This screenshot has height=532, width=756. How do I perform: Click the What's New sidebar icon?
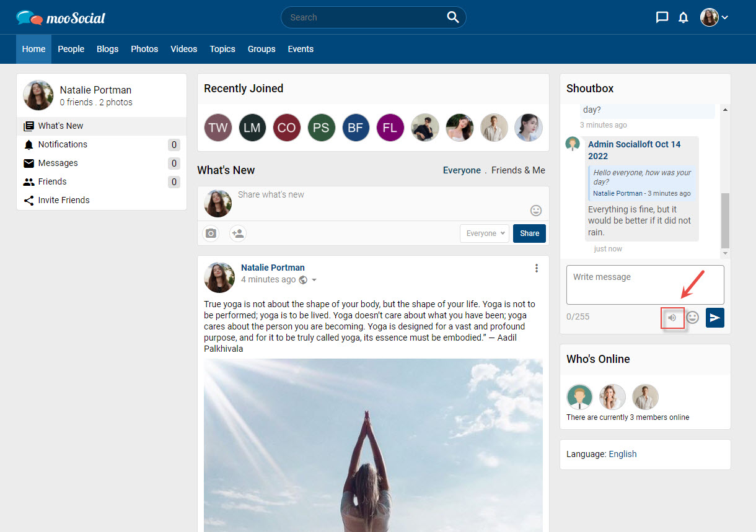point(29,126)
